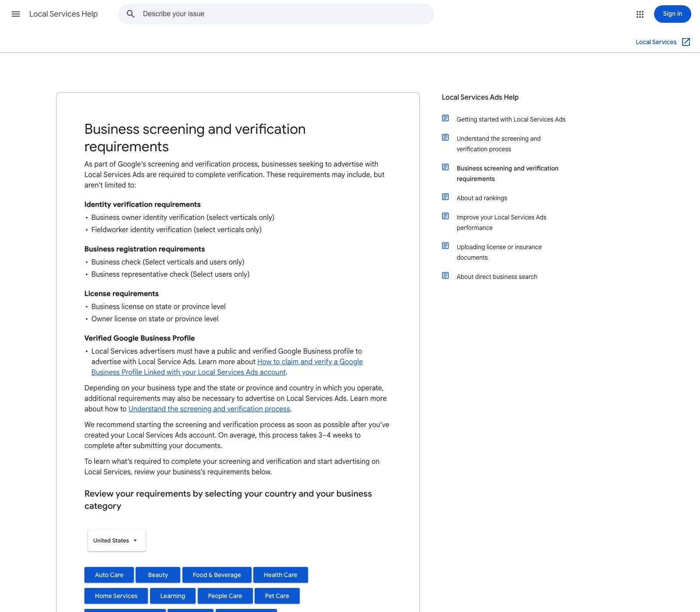Click article icon next to About ad rankings
Screen dimensions: 700x612
pos(445,197)
